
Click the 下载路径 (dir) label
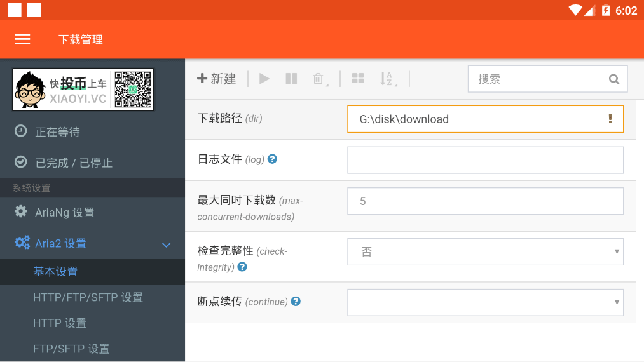[230, 119]
